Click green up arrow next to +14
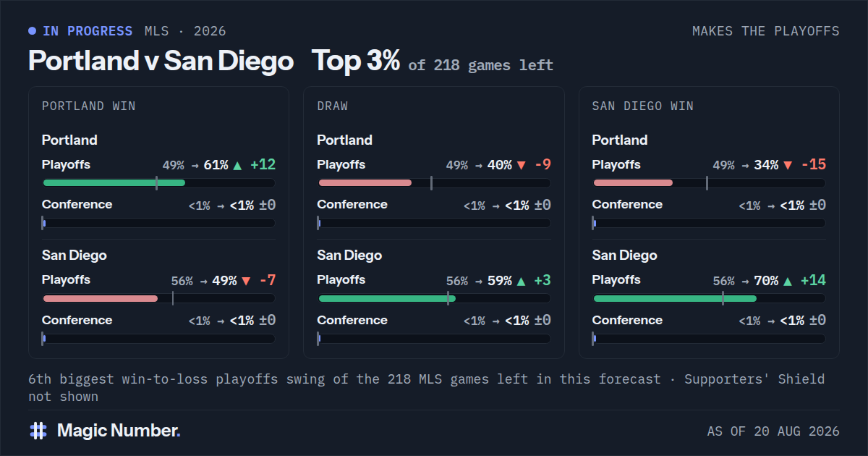Screen dimensions: 868x456 click(x=788, y=281)
